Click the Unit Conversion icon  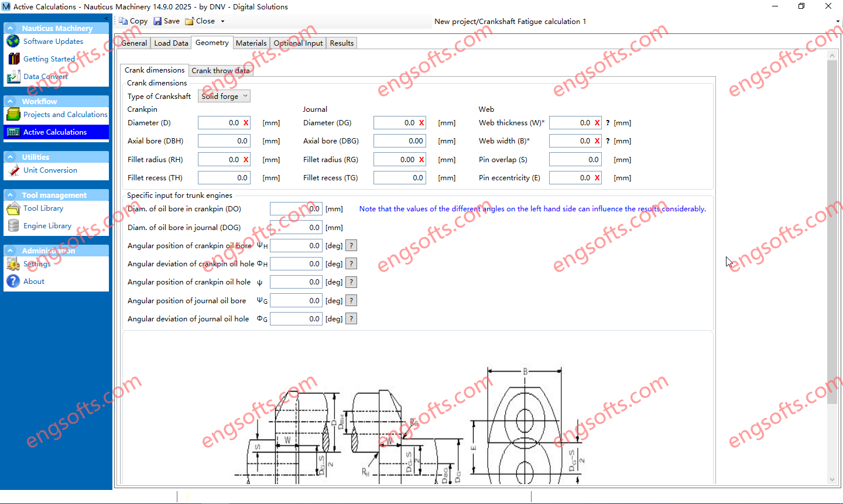pos(13,170)
